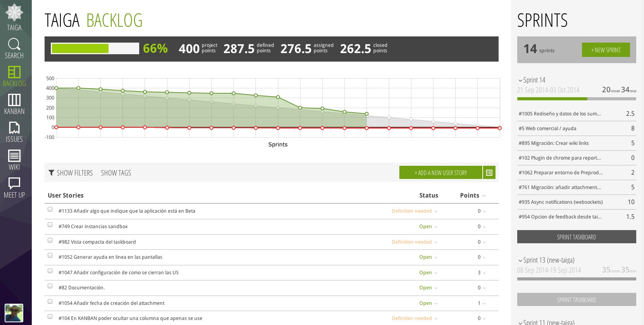
Task: Open story #1133 Añadir algo que indique
Action: click(127, 211)
